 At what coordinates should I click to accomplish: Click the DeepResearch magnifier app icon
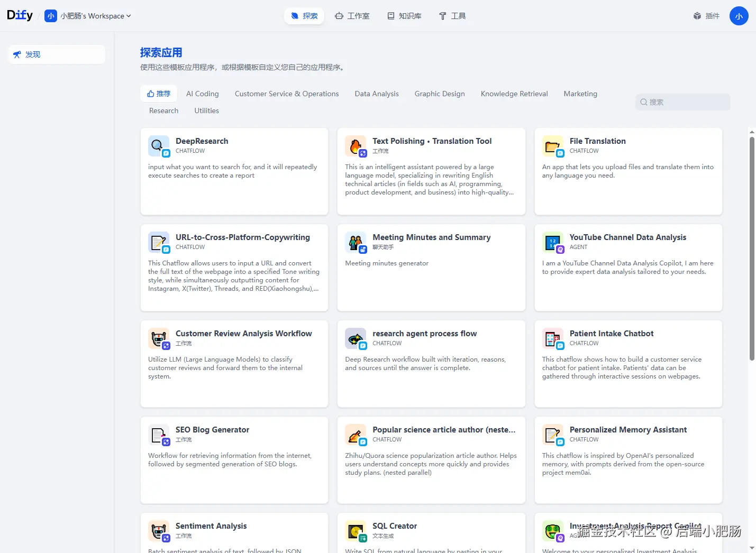coord(159,146)
